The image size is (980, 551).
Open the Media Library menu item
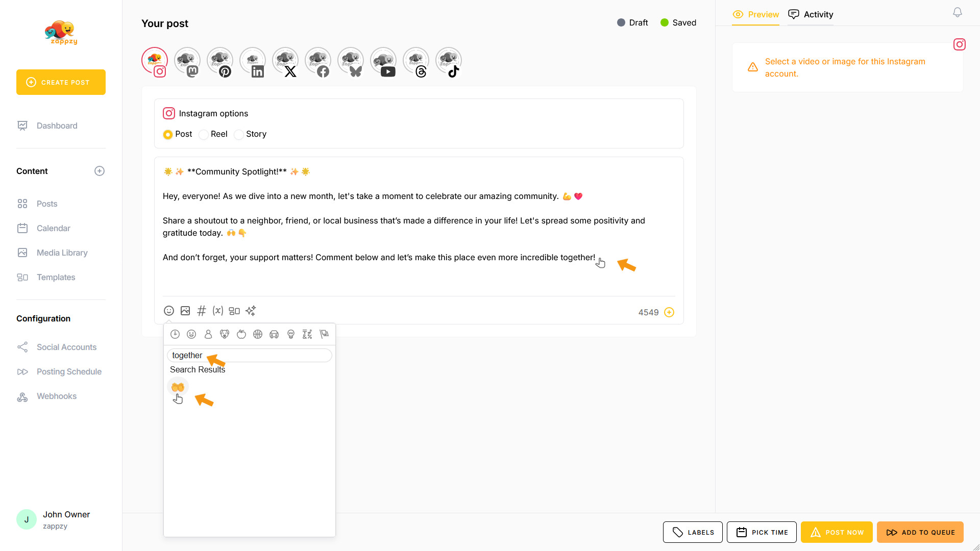pos(62,253)
